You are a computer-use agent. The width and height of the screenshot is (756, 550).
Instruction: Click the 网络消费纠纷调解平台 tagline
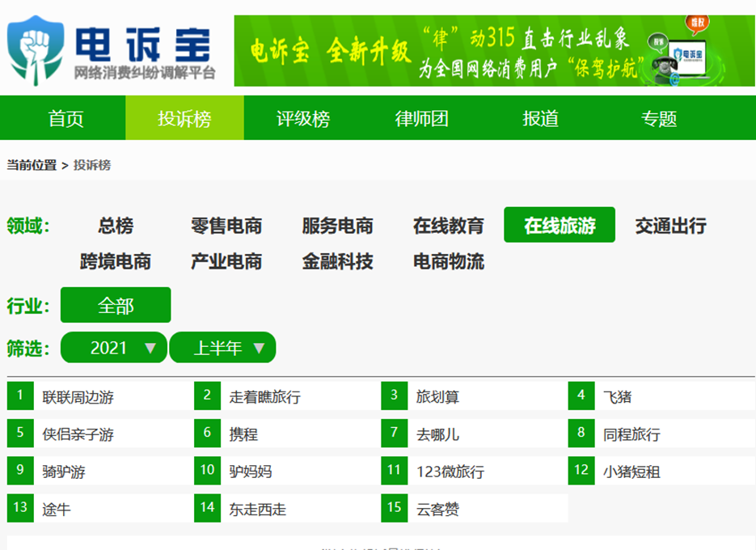click(x=144, y=73)
